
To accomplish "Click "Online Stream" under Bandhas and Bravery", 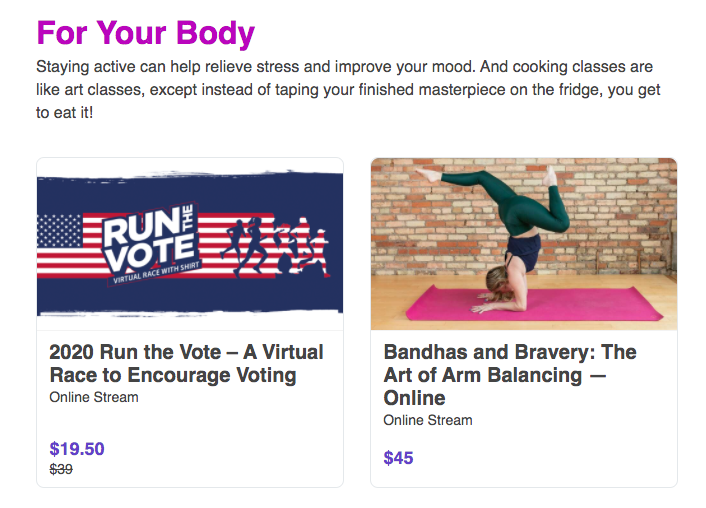I will (x=428, y=420).
